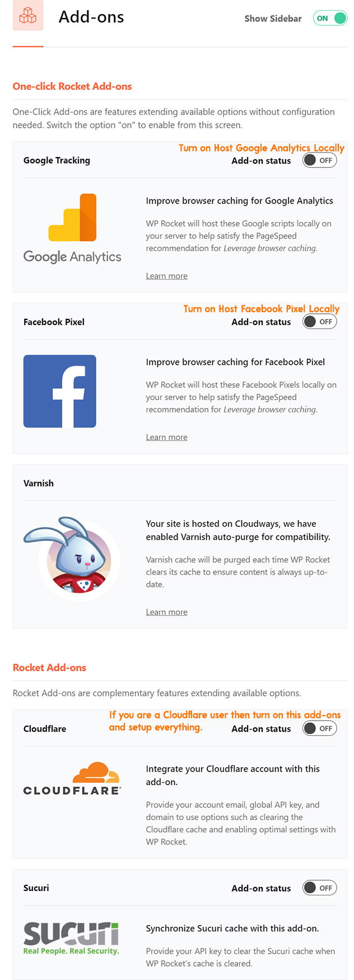Enable the Google Tracking add-on toggle
The width and height of the screenshot is (354, 980).
pos(320,160)
